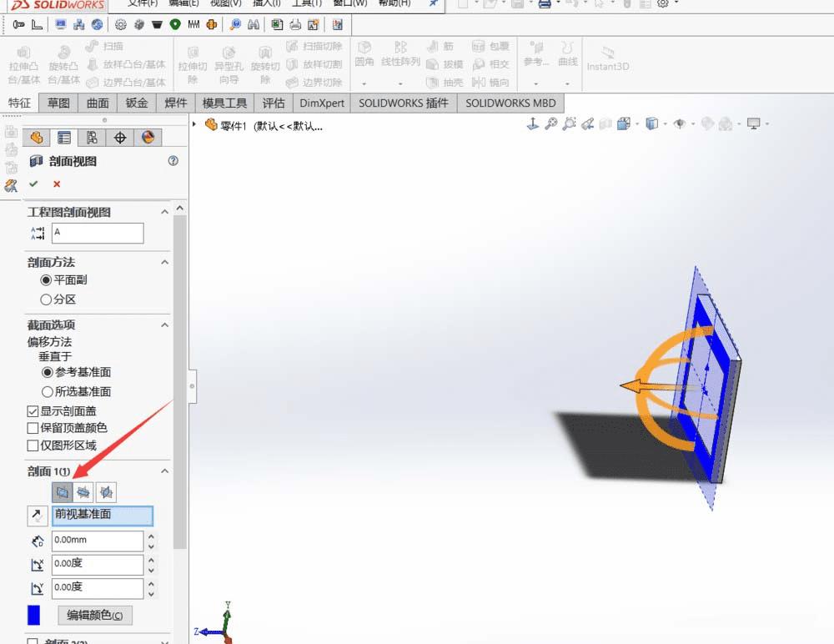
Task: Open the section view help icon
Action: tap(173, 161)
